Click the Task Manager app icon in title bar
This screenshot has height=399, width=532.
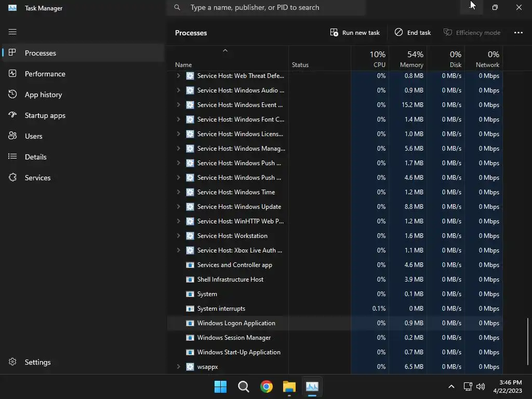12,8
